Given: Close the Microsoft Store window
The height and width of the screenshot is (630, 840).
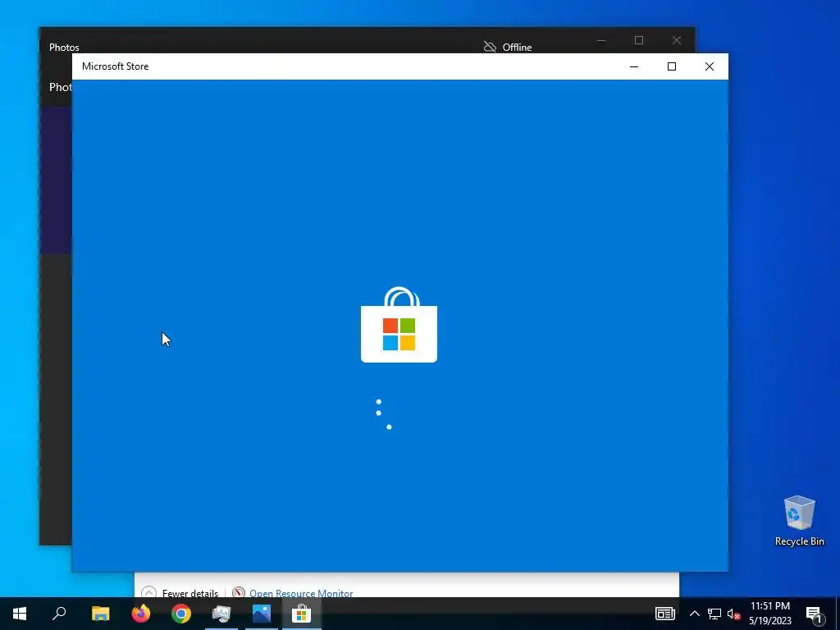Looking at the screenshot, I should pos(710,66).
